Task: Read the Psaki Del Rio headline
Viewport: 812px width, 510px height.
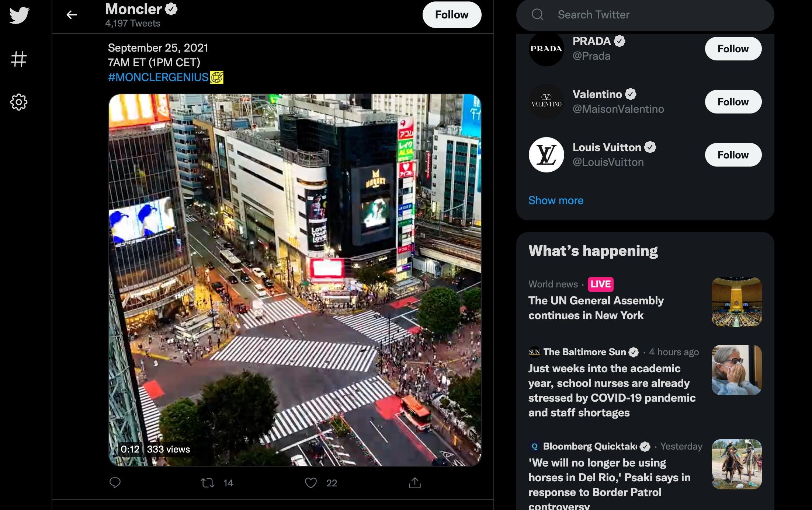Action: [610, 483]
